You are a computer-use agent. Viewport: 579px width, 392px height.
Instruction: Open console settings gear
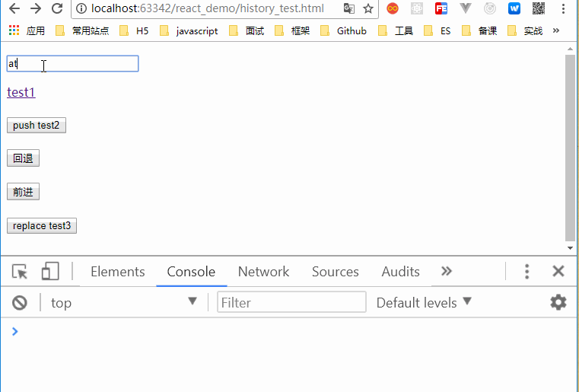coord(558,303)
